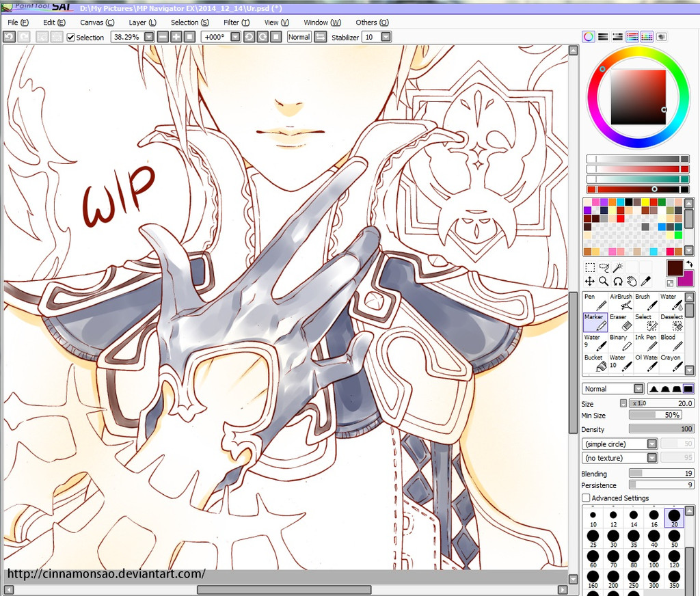This screenshot has width=700, height=596.
Task: Open the Layer menu
Action: (x=142, y=23)
